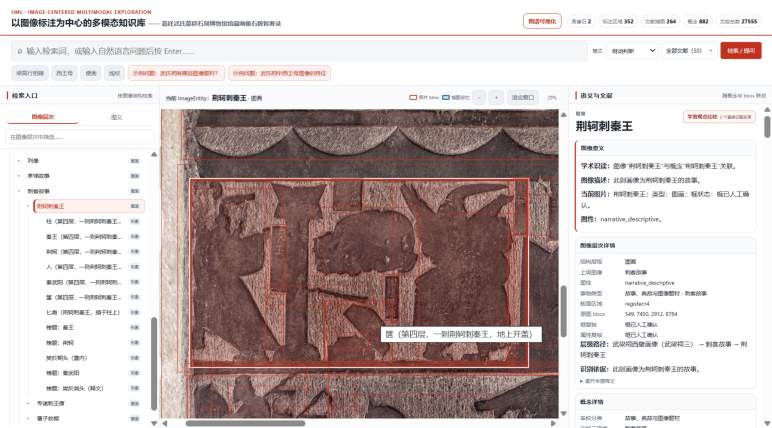This screenshot has height=428, width=772.
Task: Select the 西王母 quick tag
Action: point(64,73)
